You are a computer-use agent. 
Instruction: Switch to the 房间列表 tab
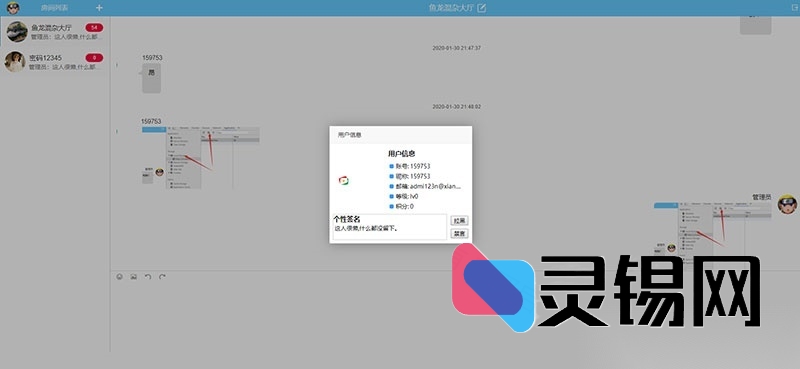tap(55, 8)
